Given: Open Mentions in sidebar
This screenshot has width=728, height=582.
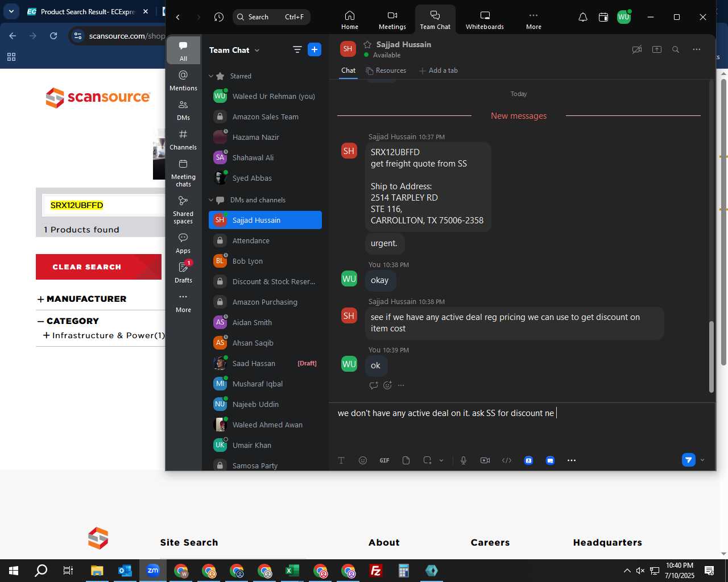Looking at the screenshot, I should (x=183, y=80).
